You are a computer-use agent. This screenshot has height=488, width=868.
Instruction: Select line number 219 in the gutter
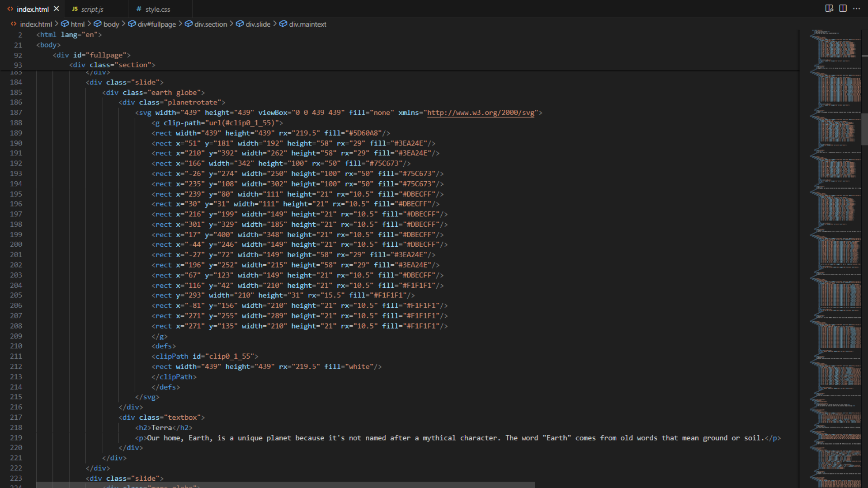click(x=16, y=438)
